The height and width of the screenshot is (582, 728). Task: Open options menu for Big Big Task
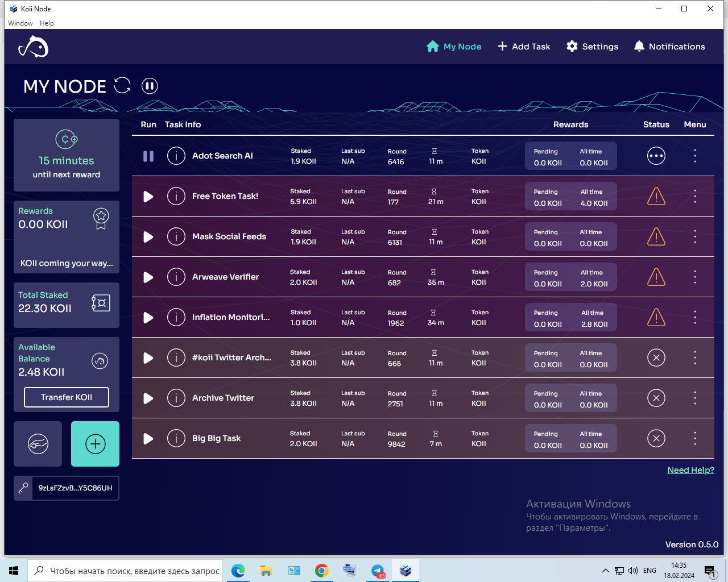(695, 438)
